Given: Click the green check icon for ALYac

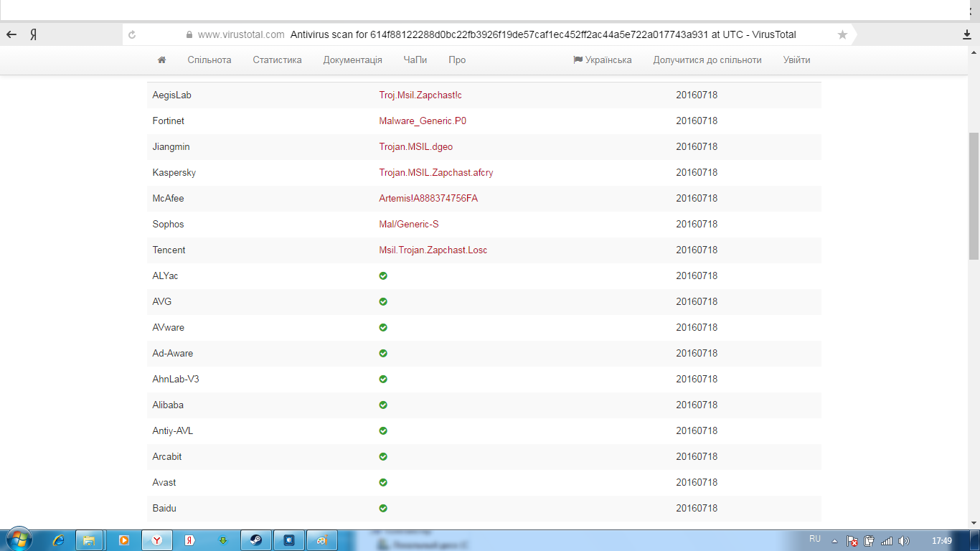Looking at the screenshot, I should click(x=383, y=276).
